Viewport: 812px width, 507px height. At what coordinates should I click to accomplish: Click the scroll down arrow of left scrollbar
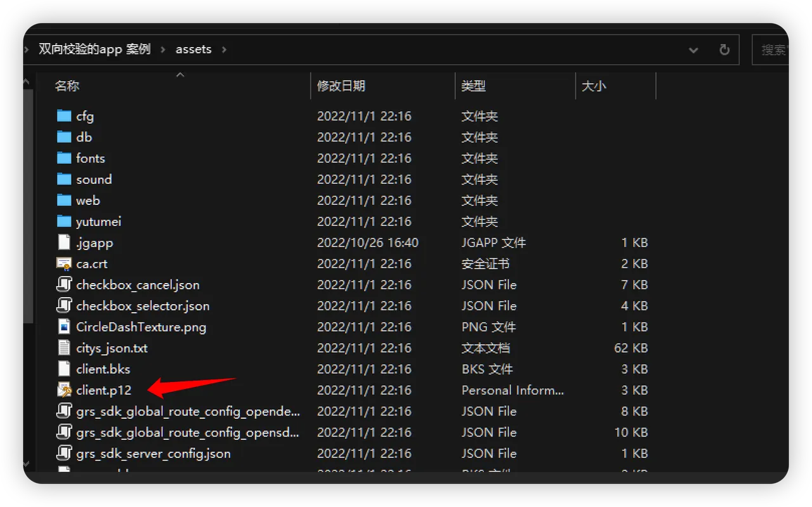[x=27, y=464]
